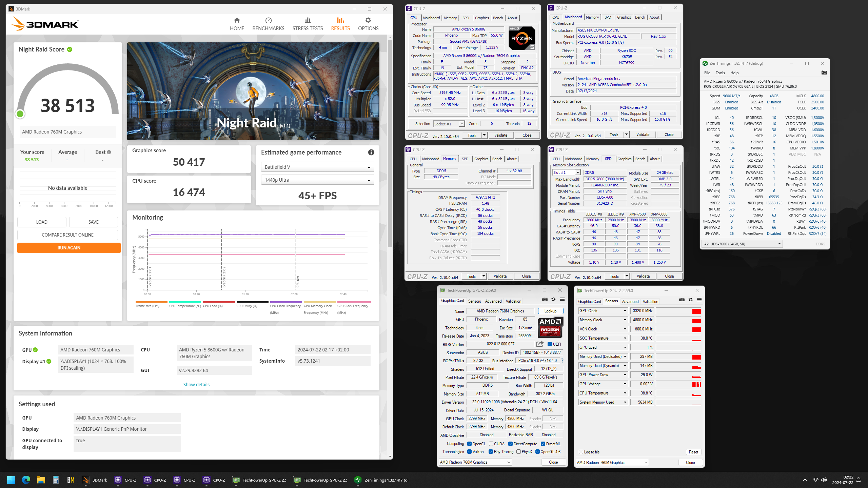Open Socket #1 selection dropdown in CPU-Z

(x=449, y=124)
